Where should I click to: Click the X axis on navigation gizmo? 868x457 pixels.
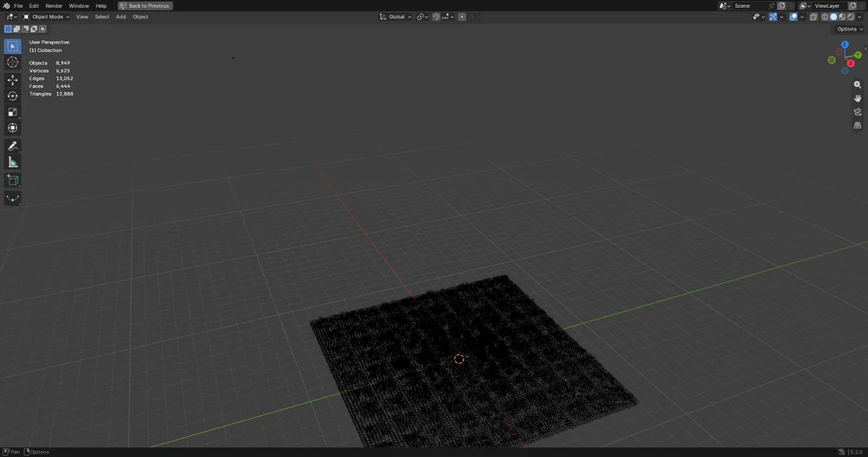851,63
